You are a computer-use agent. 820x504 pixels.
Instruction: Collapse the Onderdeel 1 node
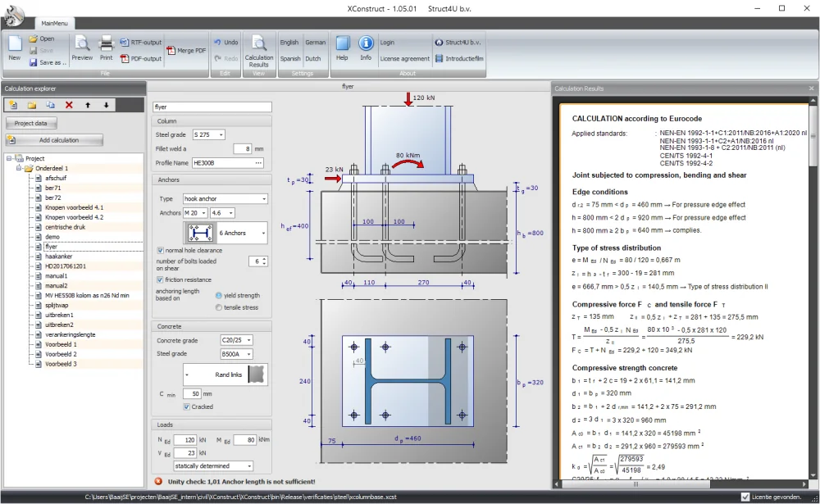pos(19,168)
